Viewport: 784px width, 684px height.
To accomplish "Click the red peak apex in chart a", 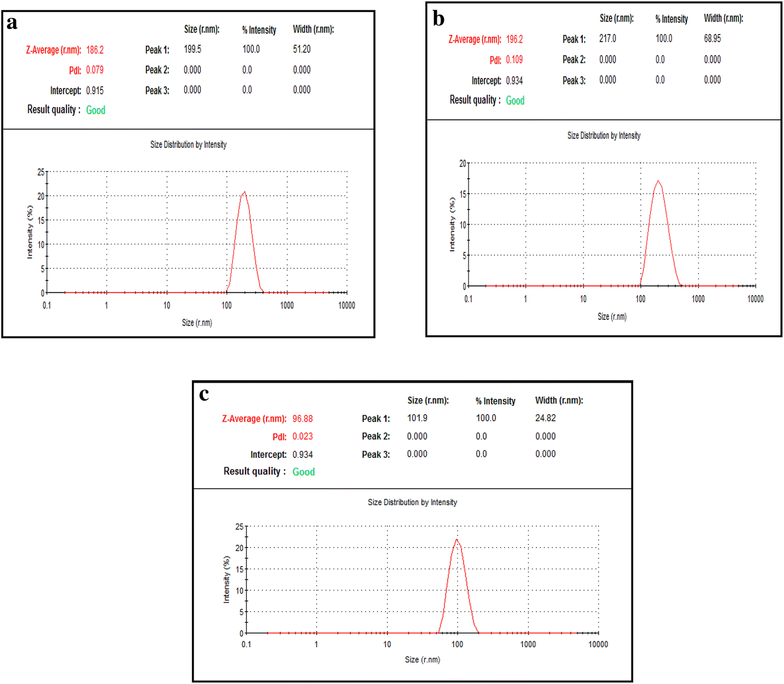I will coord(245,193).
